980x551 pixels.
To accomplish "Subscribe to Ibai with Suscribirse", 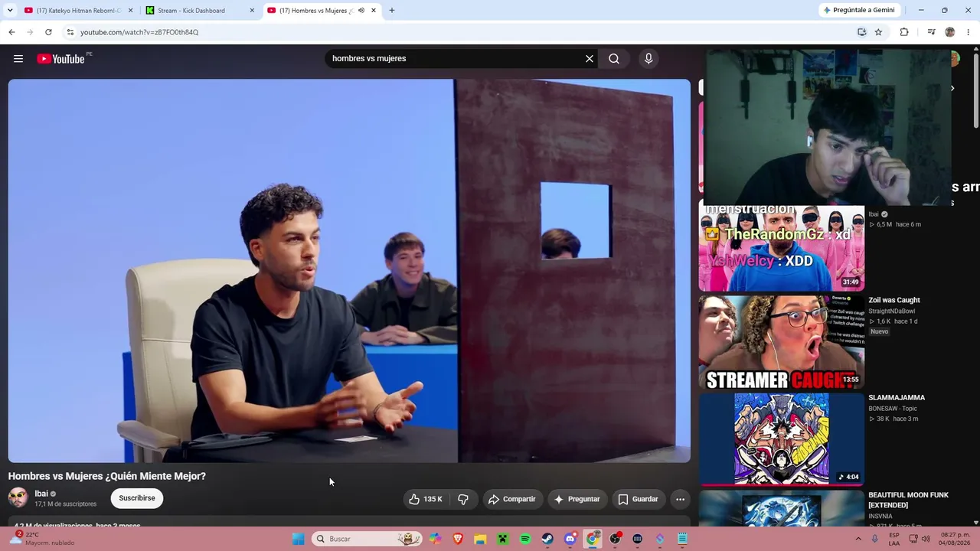I will 137,498.
